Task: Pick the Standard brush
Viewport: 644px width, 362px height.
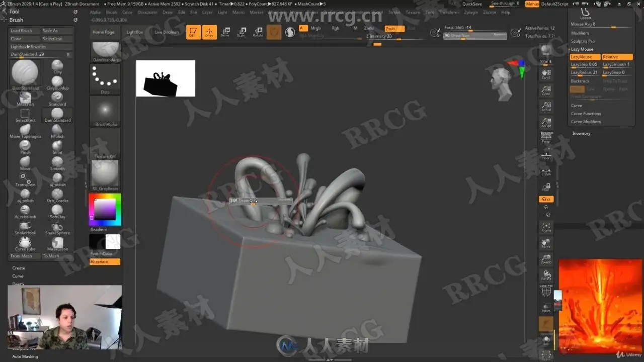Action: pyautogui.click(x=57, y=98)
